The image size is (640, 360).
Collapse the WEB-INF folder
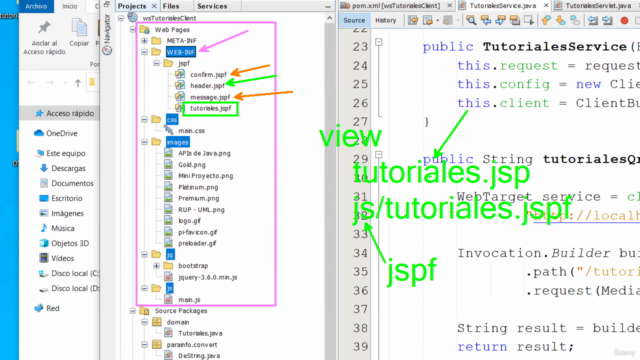(144, 52)
